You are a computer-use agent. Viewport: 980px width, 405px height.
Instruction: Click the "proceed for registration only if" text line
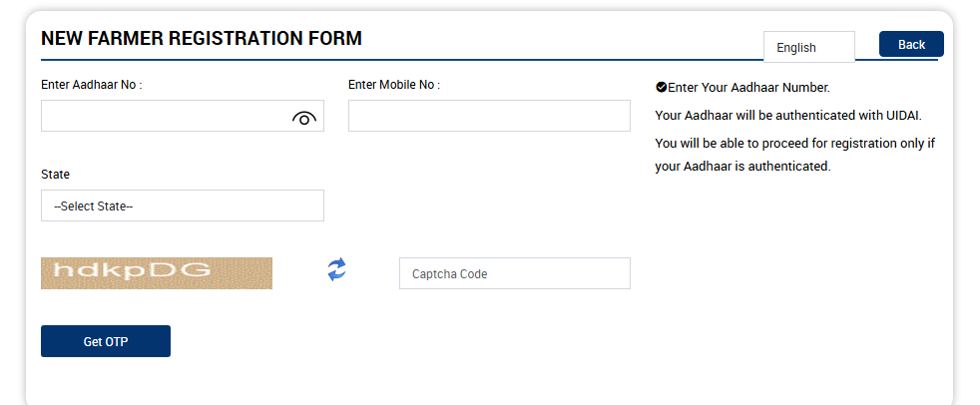[794, 144]
